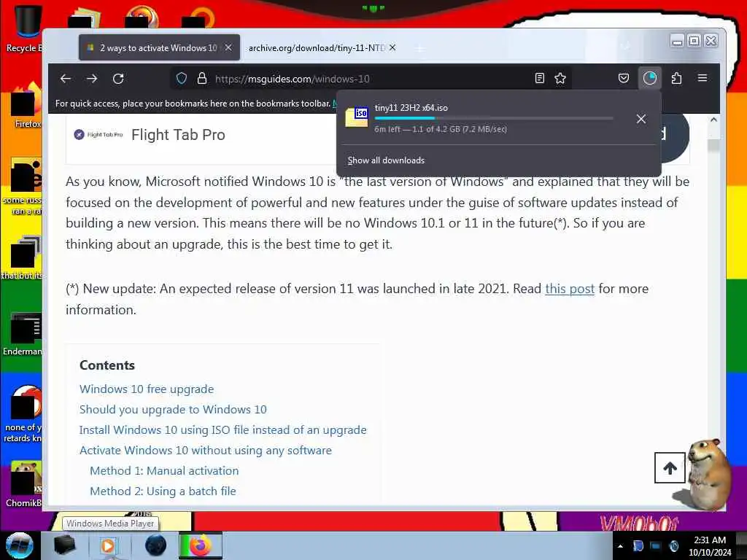Show all downloads
Screen dimensions: 747x560
pos(386,160)
